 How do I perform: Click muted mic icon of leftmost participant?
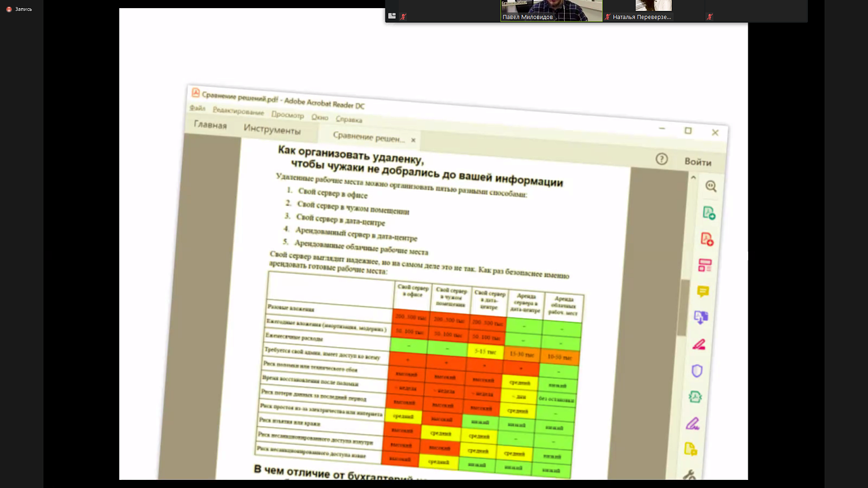coord(403,17)
